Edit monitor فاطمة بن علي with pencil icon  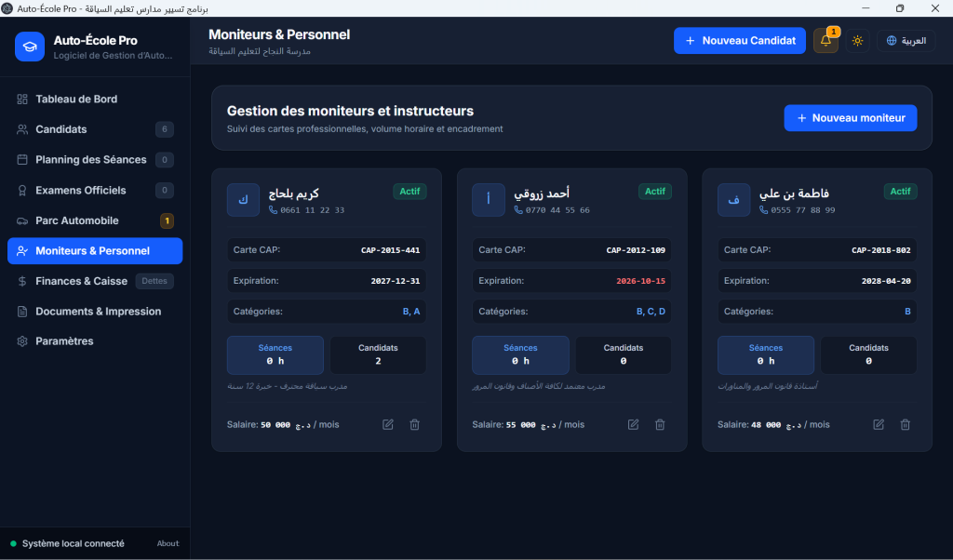coord(879,424)
